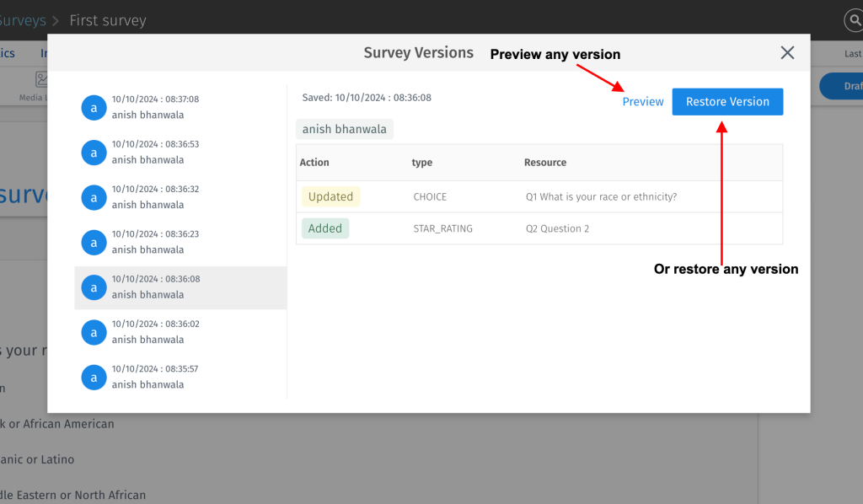Click avatar icon beside 08:36:23 version
This screenshot has height=504, width=863.
coord(94,243)
